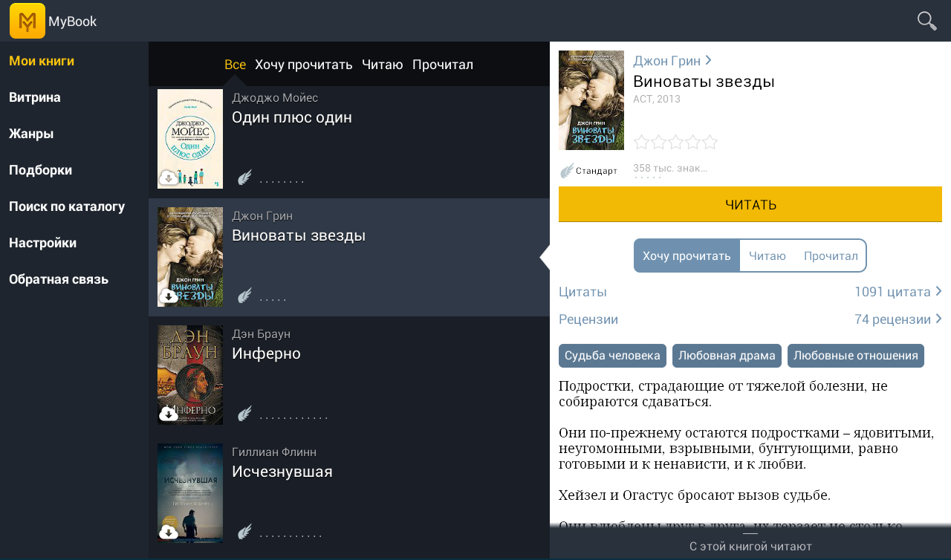Open '74 рецензии' reviews list

pos(898,319)
